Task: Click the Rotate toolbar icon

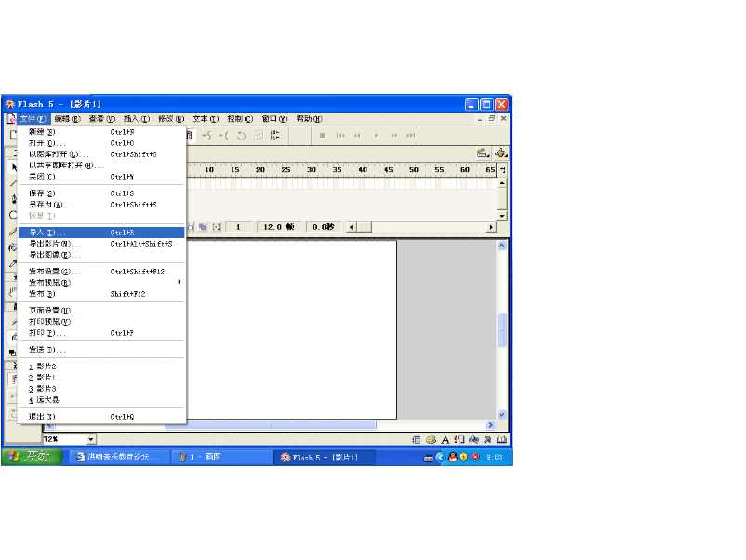Action: (x=241, y=136)
